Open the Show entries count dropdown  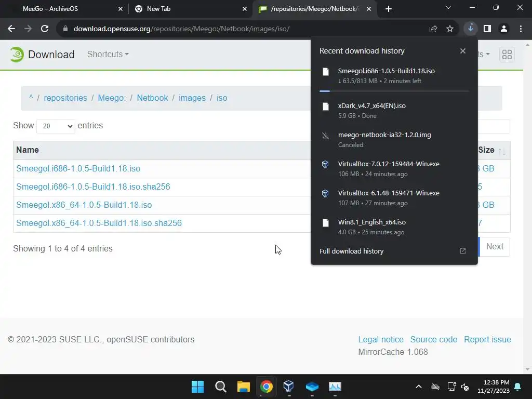click(x=56, y=126)
